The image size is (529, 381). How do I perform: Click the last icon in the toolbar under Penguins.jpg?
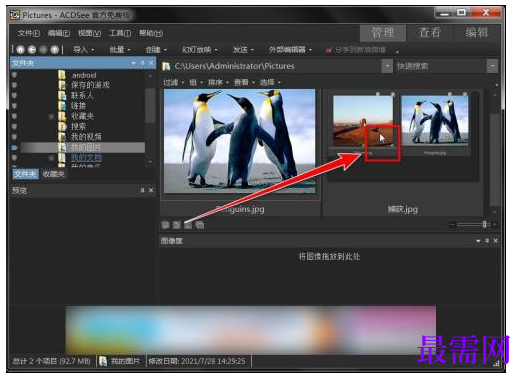[200, 225]
